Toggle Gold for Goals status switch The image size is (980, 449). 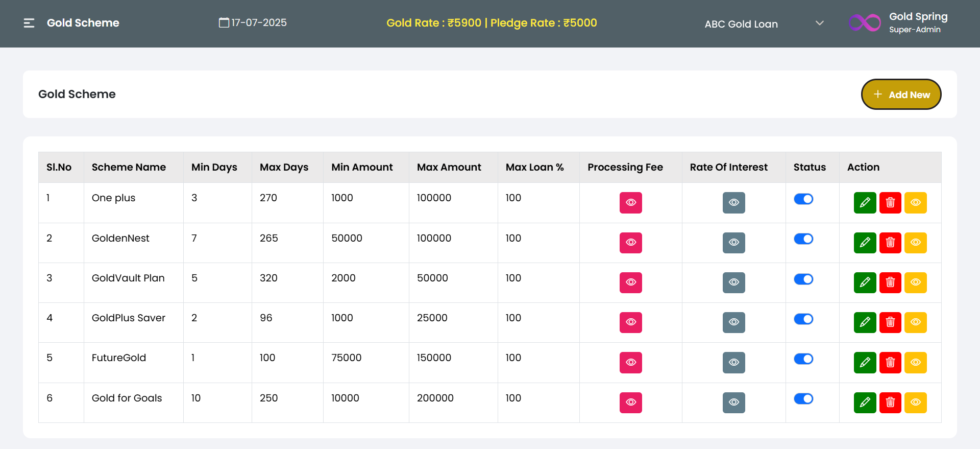(803, 398)
